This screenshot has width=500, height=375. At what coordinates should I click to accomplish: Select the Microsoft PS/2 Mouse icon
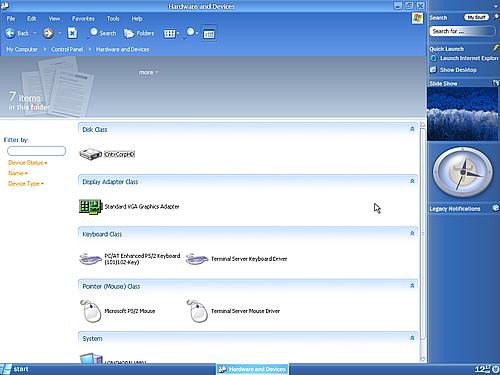(91, 311)
